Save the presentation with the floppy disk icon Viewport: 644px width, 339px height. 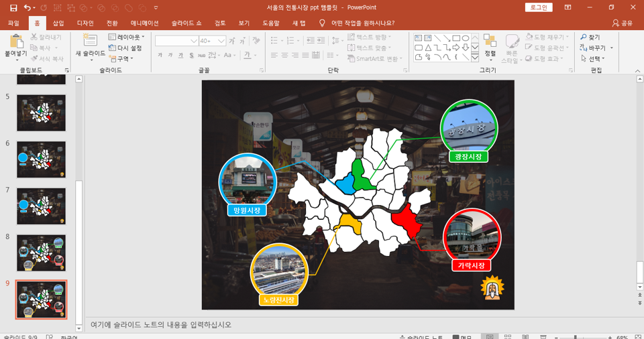(13, 7)
